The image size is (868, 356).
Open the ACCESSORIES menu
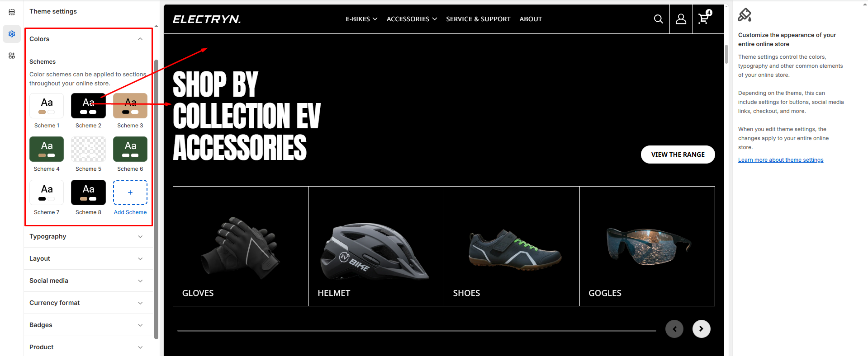coord(412,19)
